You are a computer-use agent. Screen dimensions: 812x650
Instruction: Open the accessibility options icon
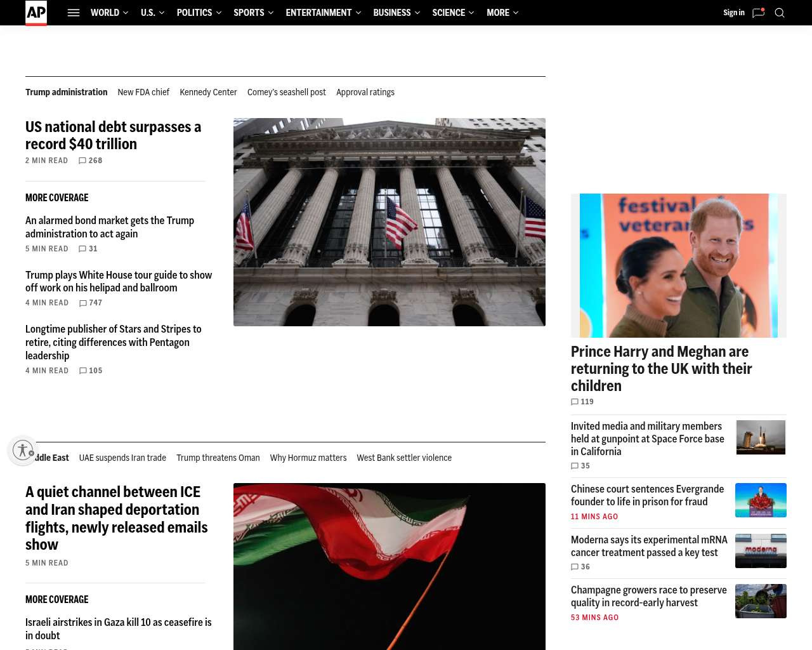(x=23, y=450)
